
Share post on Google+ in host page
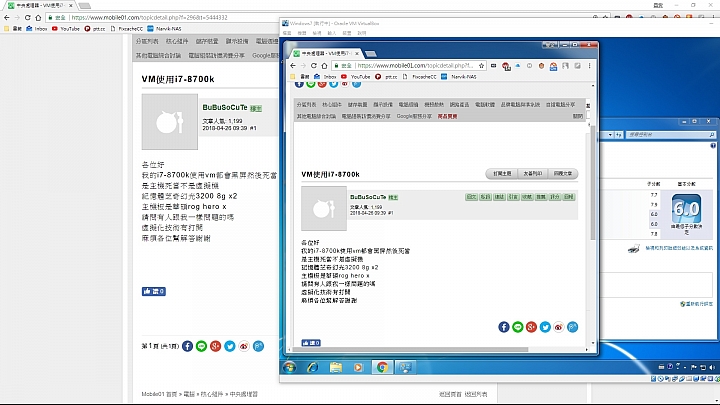pyautogui.click(x=215, y=346)
